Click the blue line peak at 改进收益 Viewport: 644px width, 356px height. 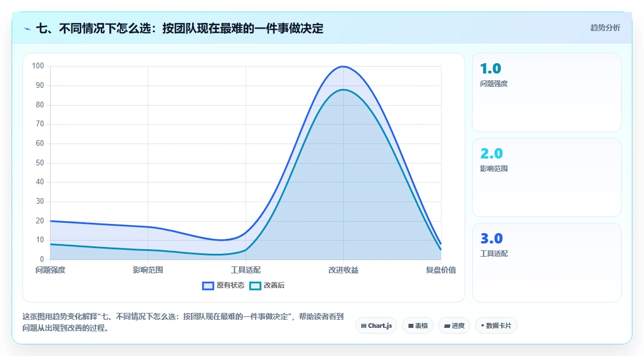click(x=343, y=67)
